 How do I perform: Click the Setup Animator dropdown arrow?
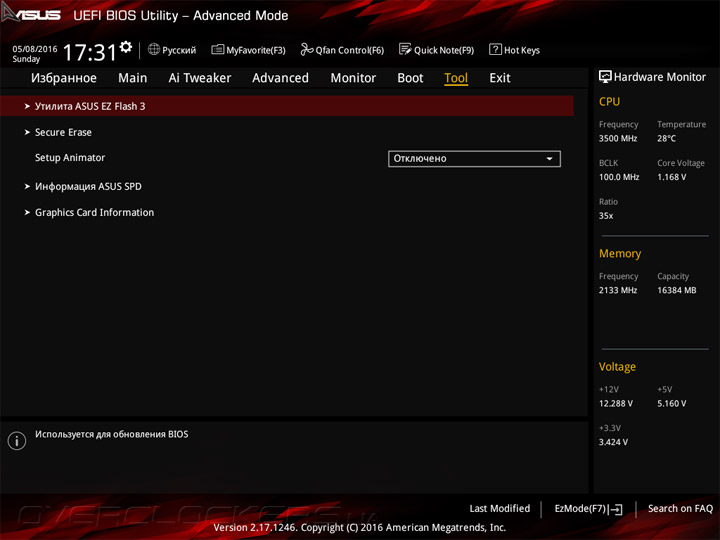[549, 159]
